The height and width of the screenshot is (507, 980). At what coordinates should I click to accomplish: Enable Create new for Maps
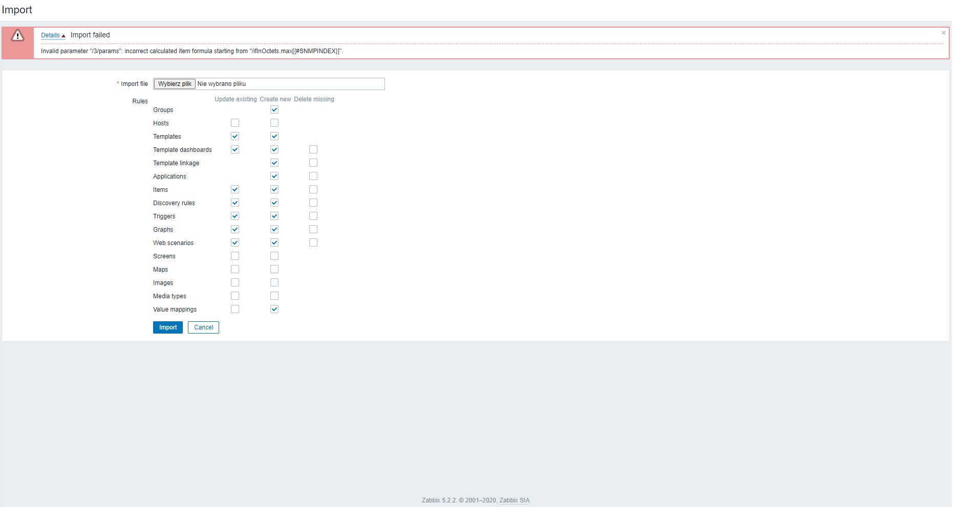tap(274, 269)
